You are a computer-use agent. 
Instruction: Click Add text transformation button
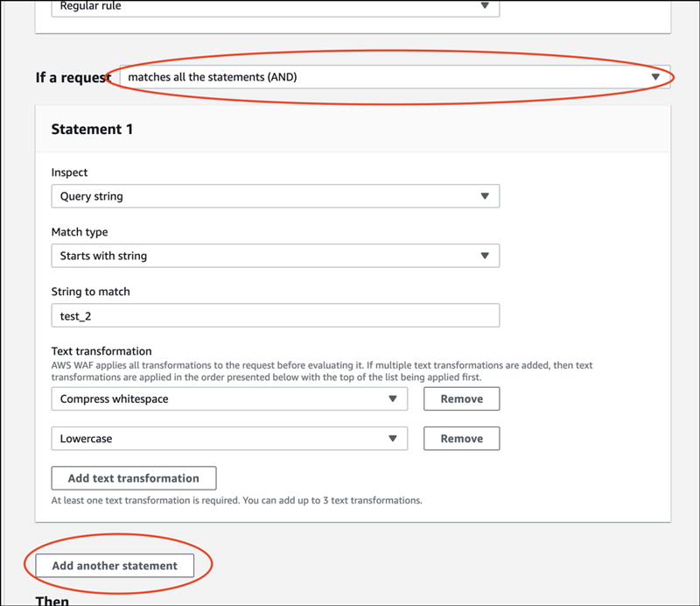(134, 478)
